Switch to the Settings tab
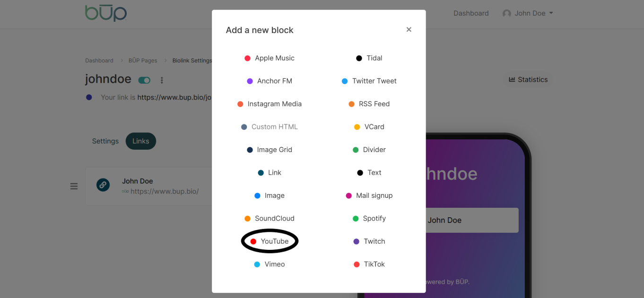This screenshot has width=644, height=298. coord(105,141)
